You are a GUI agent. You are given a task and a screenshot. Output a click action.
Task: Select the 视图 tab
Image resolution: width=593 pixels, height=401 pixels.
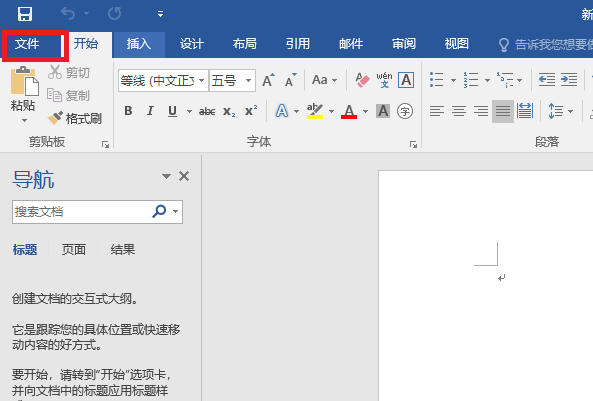coord(457,44)
